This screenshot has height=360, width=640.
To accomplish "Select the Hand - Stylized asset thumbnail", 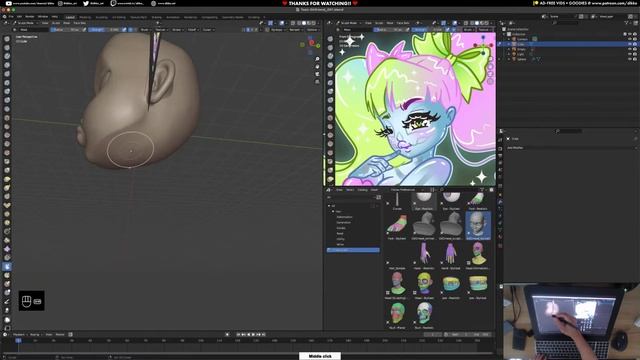I will pos(451,256).
